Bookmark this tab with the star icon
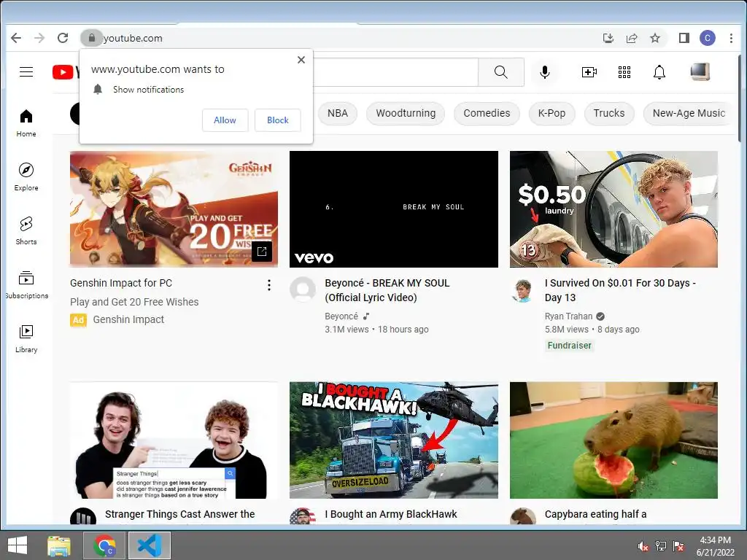 coord(656,38)
